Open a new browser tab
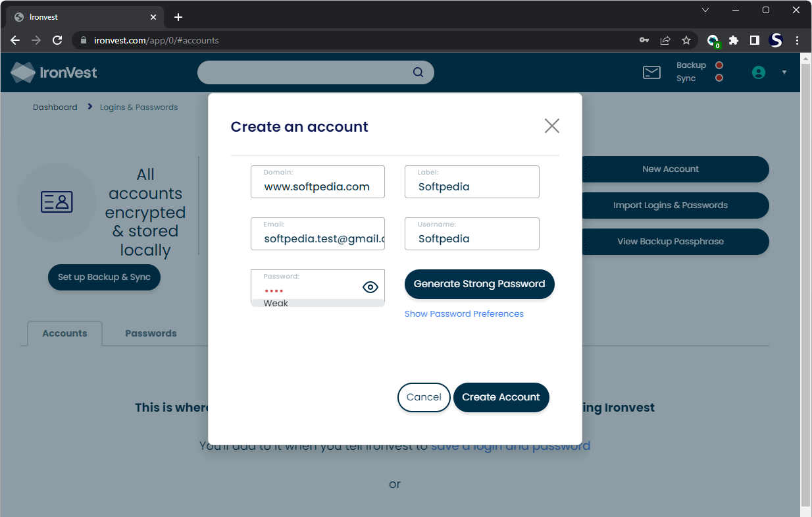 pyautogui.click(x=178, y=17)
